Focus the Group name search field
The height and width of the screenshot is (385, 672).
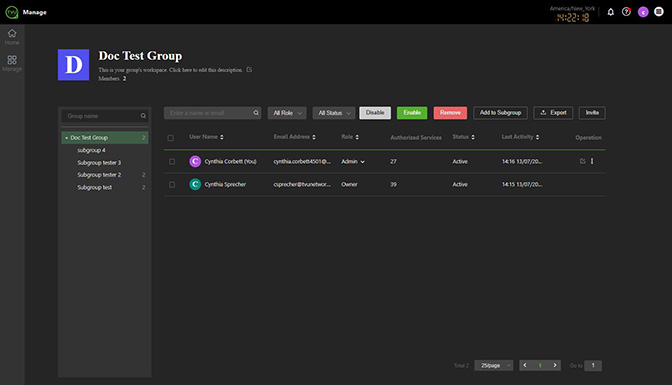point(105,116)
